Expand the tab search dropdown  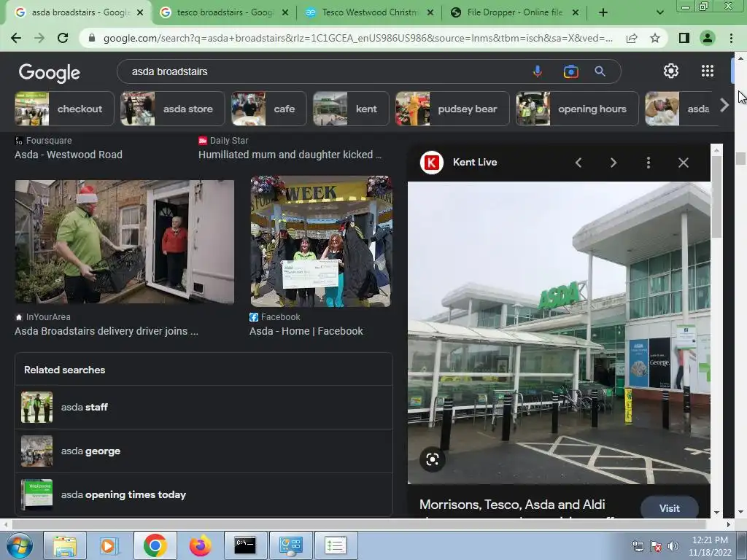pos(659,13)
